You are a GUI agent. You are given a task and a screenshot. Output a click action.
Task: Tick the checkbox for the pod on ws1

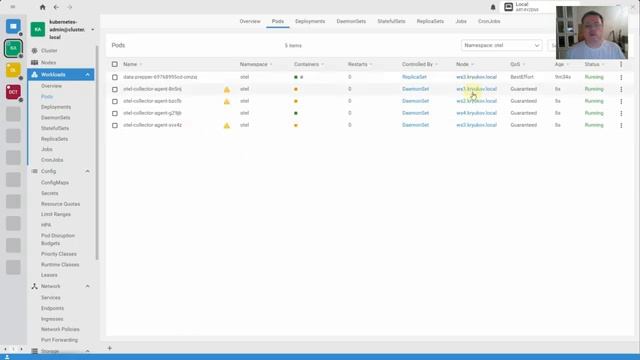point(115,89)
